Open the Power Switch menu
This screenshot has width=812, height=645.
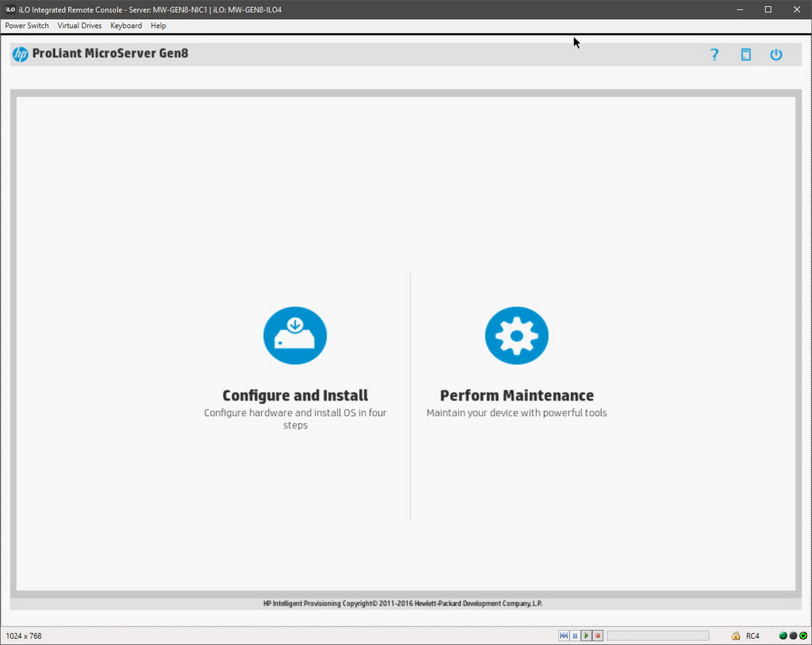[x=27, y=25]
